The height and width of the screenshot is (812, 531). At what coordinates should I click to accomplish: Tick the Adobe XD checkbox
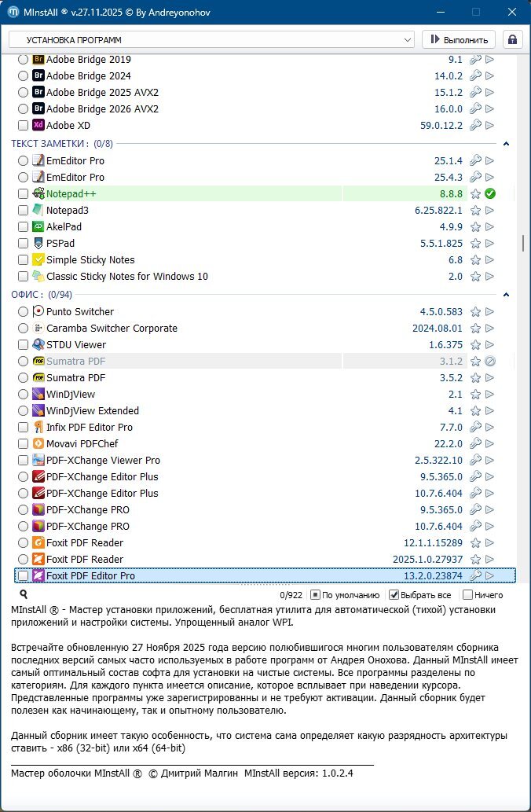pos(23,126)
